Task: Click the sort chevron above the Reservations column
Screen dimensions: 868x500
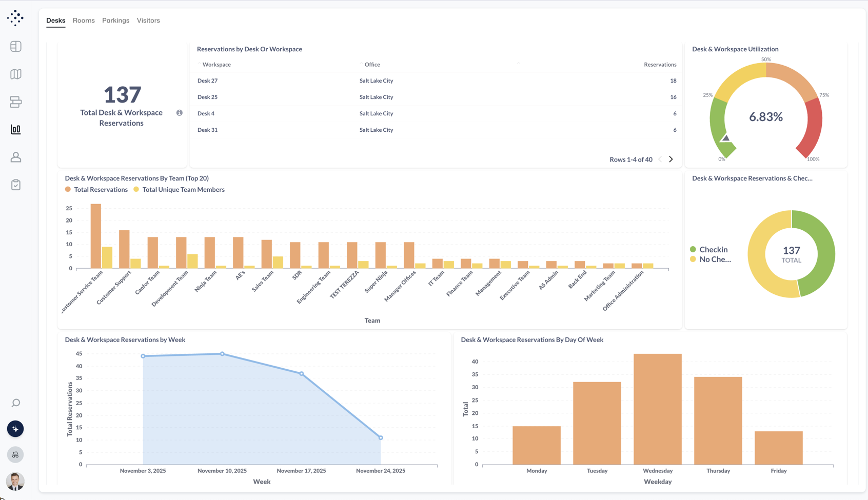Action: [x=519, y=63]
